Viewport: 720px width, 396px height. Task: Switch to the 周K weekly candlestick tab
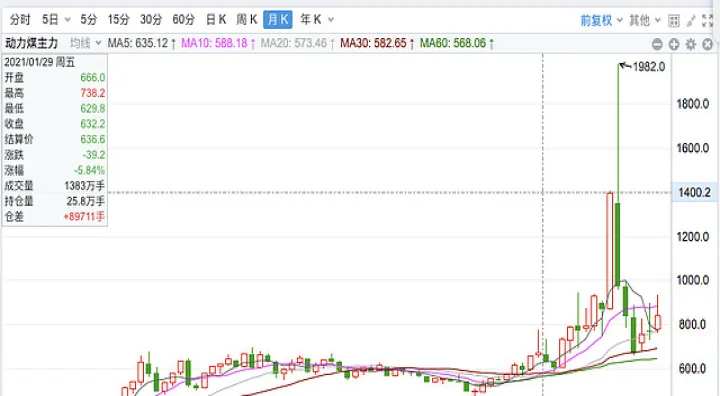point(247,20)
